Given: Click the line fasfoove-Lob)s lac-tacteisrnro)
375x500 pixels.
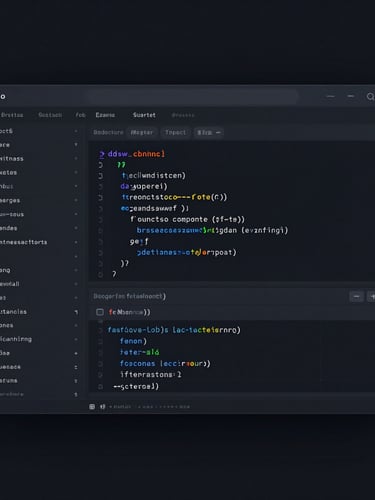Looking at the screenshot, I should (174, 330).
